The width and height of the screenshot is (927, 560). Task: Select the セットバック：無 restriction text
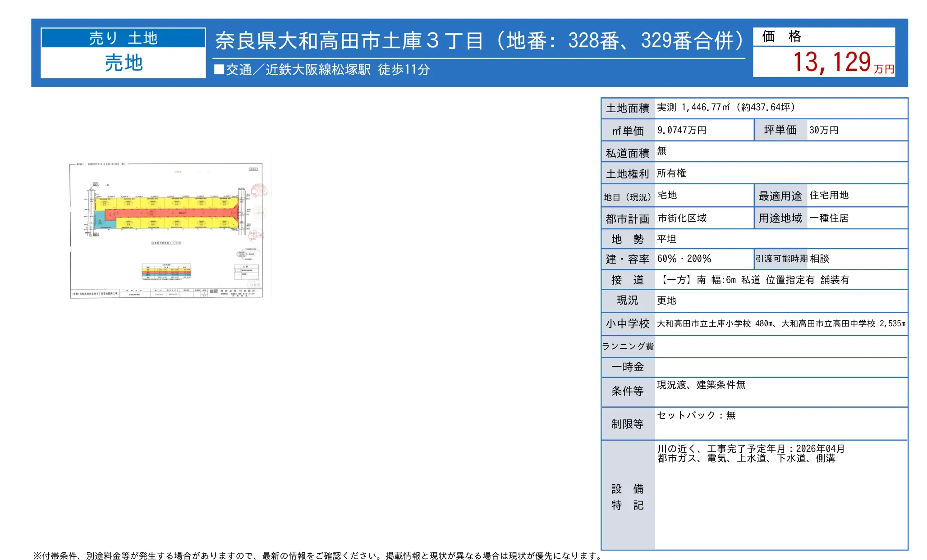point(696,415)
